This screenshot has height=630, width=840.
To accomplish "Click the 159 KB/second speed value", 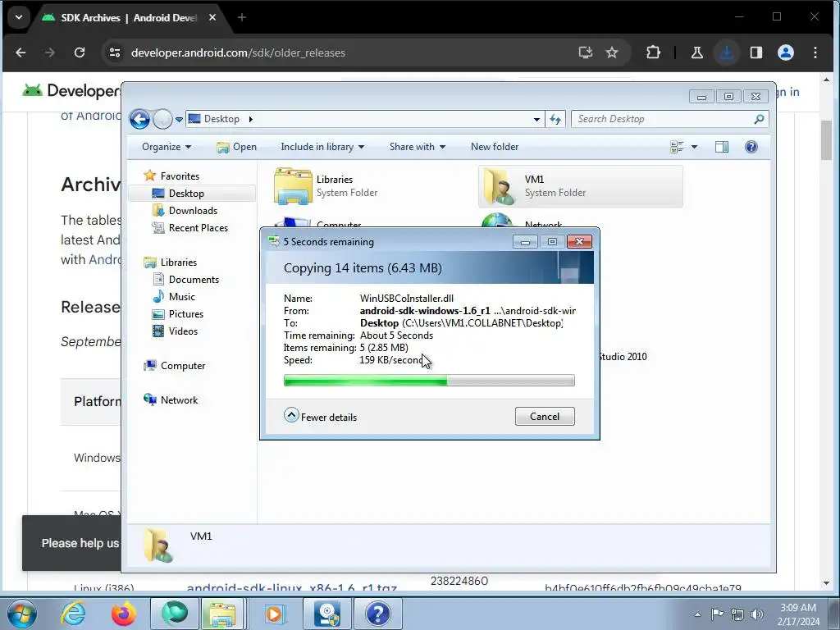I will [391, 360].
